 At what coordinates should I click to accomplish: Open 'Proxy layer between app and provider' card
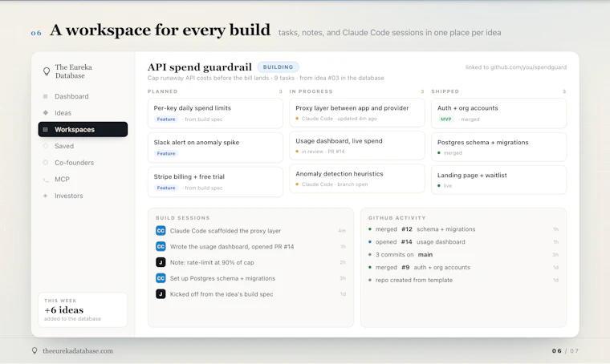[356, 113]
